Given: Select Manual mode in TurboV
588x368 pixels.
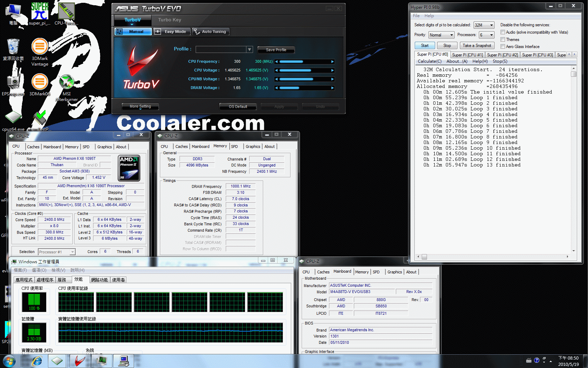Looking at the screenshot, I should pos(133,32).
